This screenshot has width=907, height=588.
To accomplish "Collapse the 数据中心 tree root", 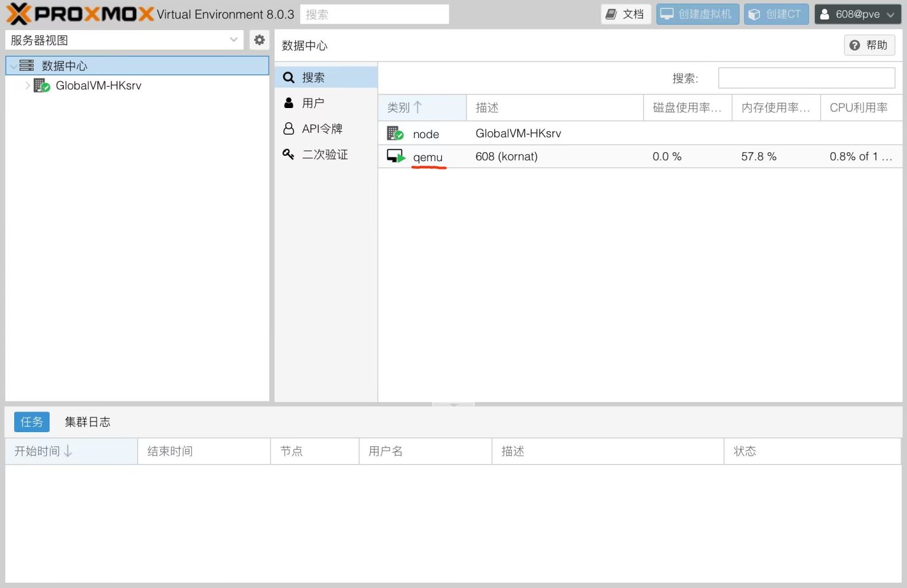I will coord(13,65).
